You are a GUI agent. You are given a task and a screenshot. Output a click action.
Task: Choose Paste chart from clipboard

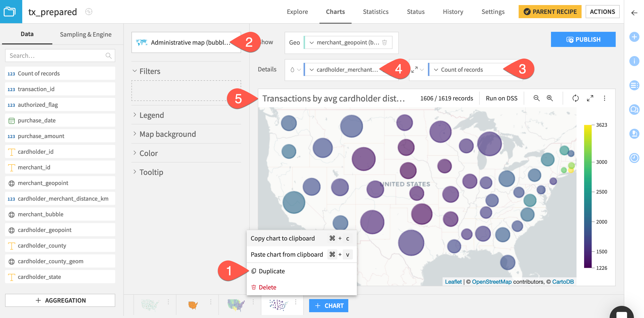coord(302,254)
